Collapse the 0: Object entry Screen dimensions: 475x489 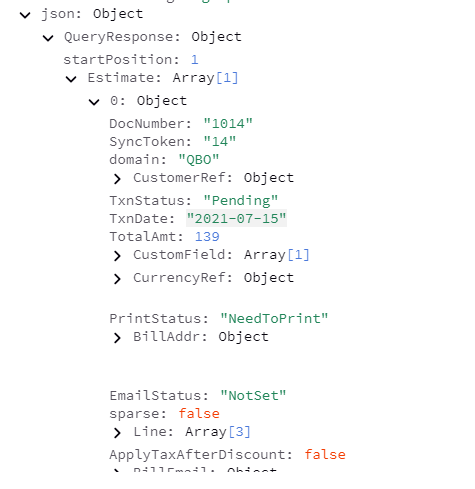pos(94,102)
